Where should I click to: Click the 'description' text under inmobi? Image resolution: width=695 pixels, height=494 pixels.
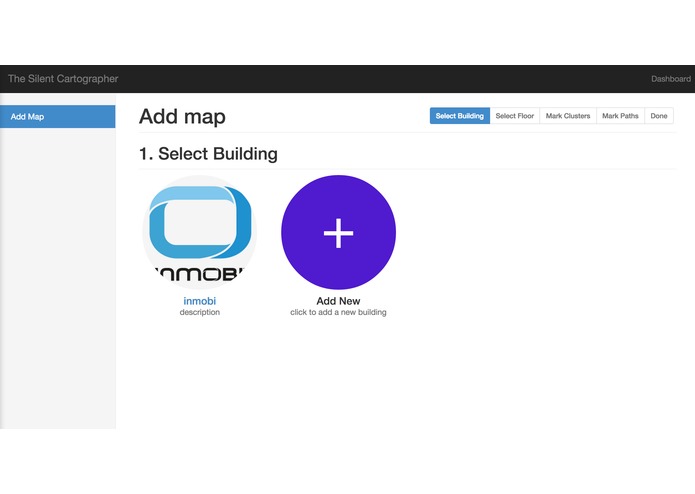click(x=199, y=312)
